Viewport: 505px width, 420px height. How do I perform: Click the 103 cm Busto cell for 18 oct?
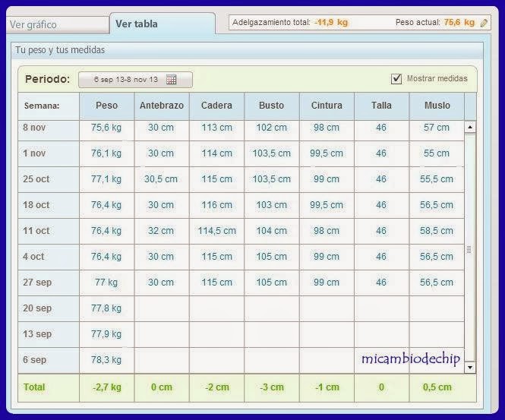pyautogui.click(x=272, y=205)
